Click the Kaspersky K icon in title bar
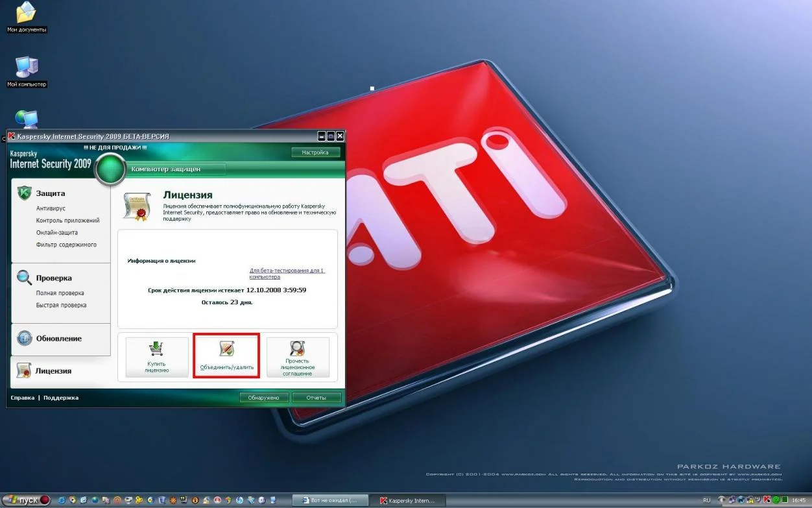The height and width of the screenshot is (508, 812). 12,136
